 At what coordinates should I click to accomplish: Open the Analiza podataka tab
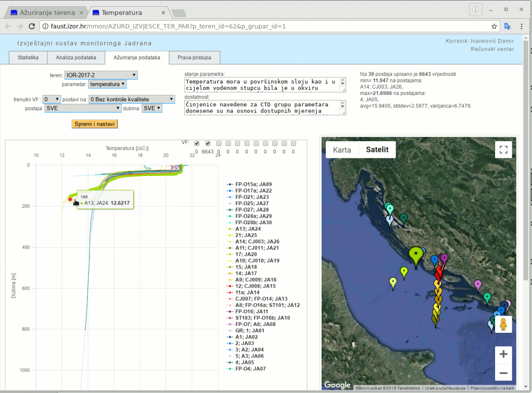tap(76, 58)
